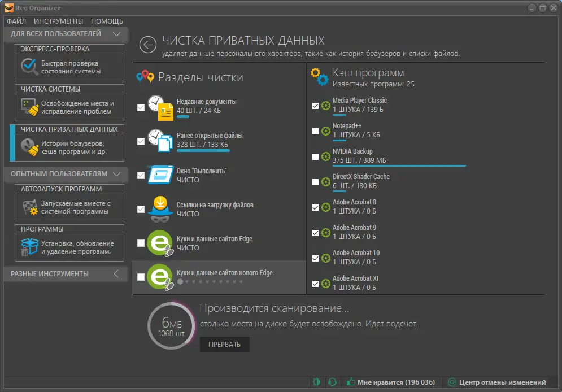Click the Кэш программ gear icon

point(320,77)
